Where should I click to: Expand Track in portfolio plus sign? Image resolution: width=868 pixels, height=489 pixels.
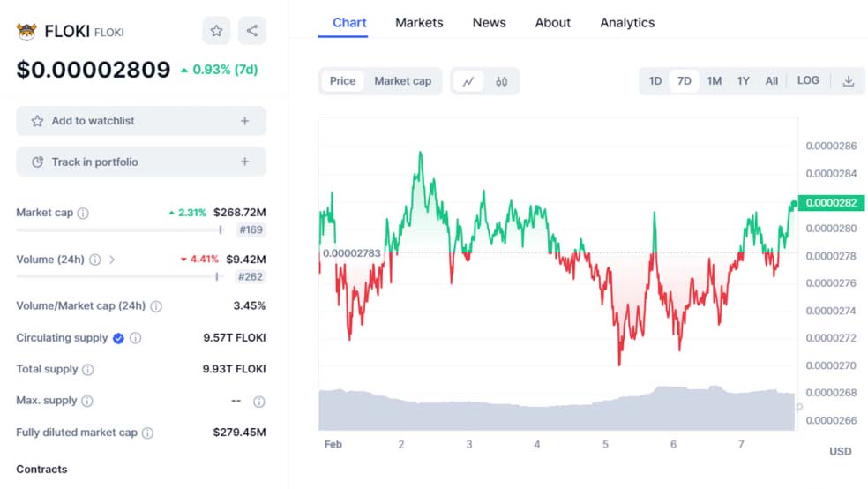point(245,162)
